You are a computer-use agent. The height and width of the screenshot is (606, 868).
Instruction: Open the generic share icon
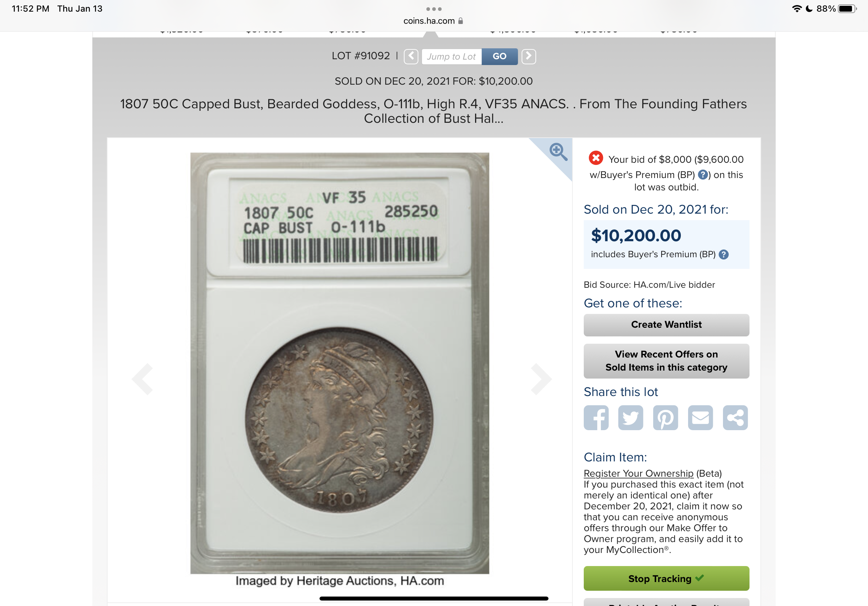pyautogui.click(x=735, y=417)
